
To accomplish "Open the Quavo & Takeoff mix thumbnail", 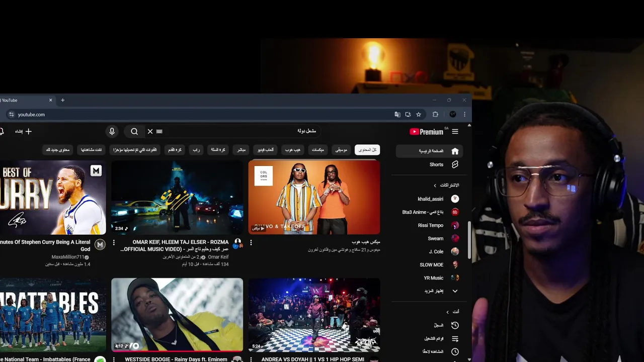I will [x=314, y=197].
